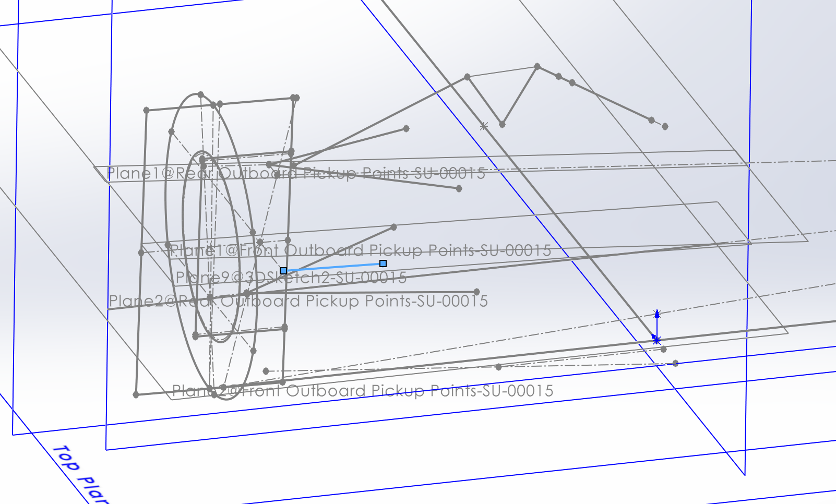
Task: Click the Plane9@3DSketch2-SU-00015 label
Action: (x=291, y=278)
